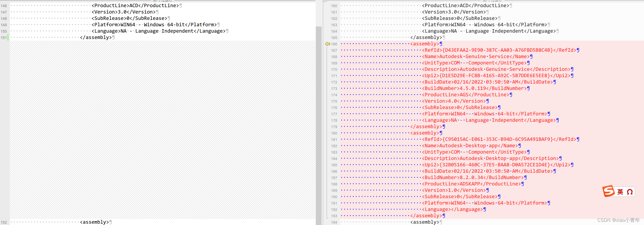Click line number 146 in left gutter
The height and width of the screenshot is (225, 644).
click(x=4, y=6)
